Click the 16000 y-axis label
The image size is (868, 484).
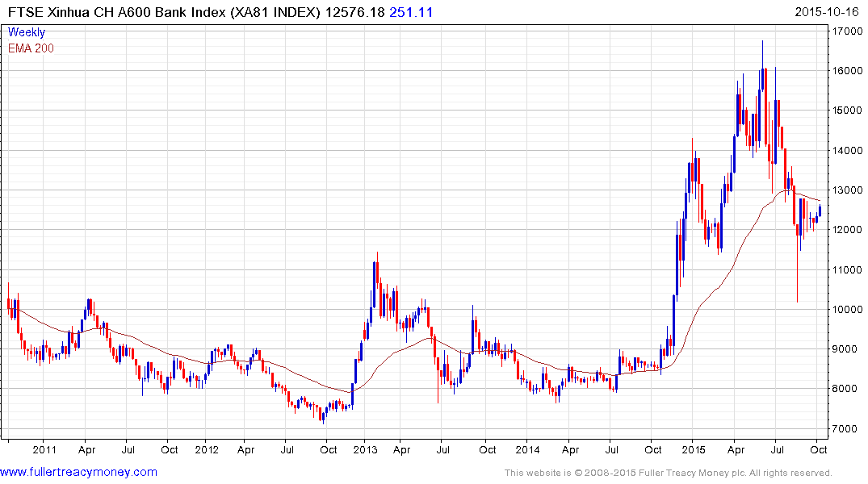(x=848, y=71)
